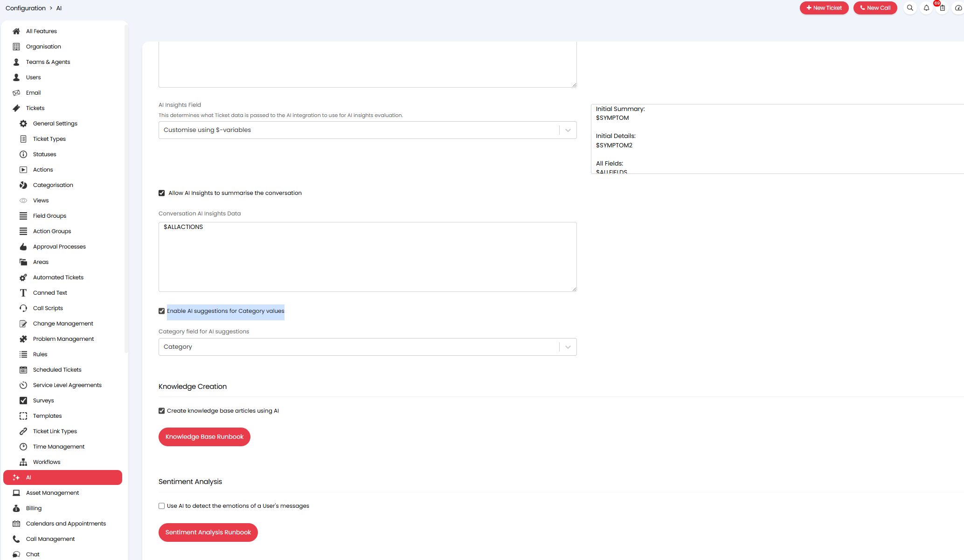This screenshot has width=964, height=560.
Task: Uncheck Allow AI Insights to summarise conversation
Action: pos(162,193)
